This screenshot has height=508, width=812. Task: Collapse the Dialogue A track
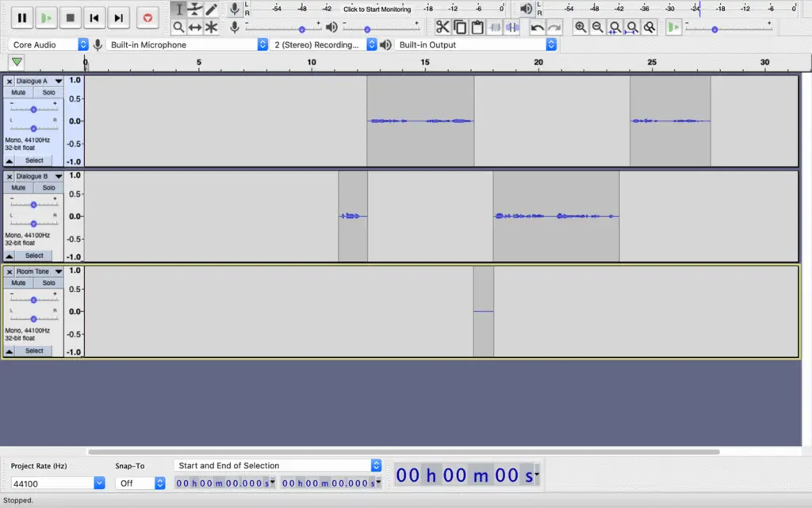[x=10, y=160]
